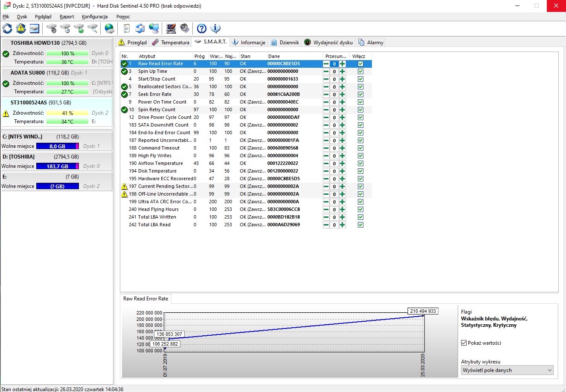
Task: Click green plus for Raw Read Error Rate
Action: (x=342, y=64)
